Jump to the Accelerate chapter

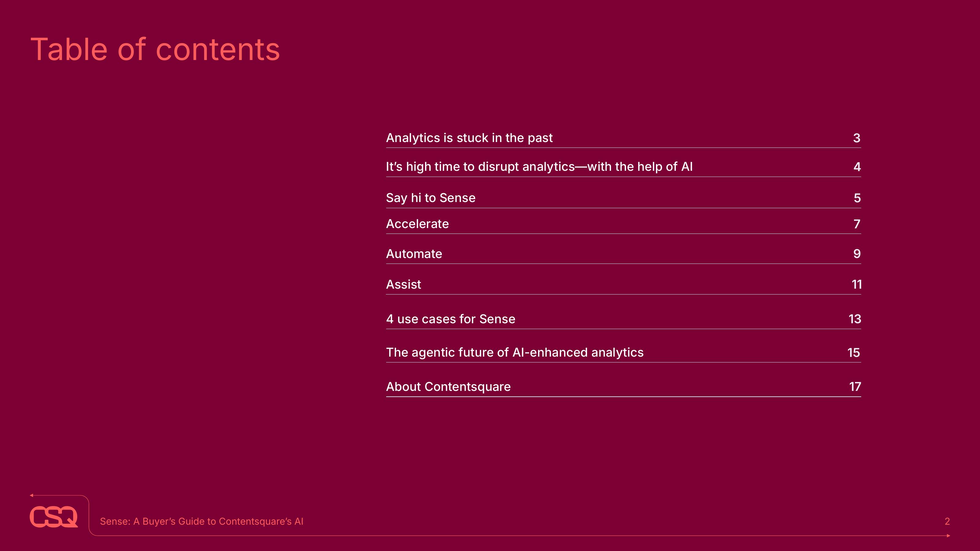coord(417,223)
